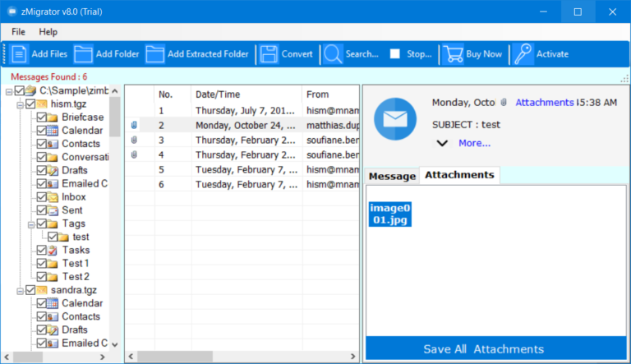Screen dimensions: 631x364
Task: Switch to the Message tab
Action: (392, 177)
